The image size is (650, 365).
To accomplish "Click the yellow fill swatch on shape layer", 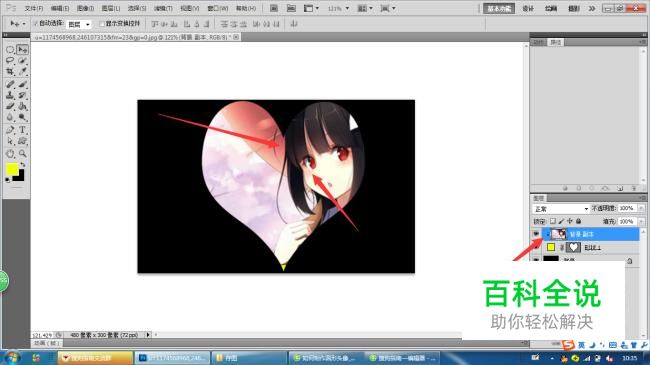I will point(551,247).
